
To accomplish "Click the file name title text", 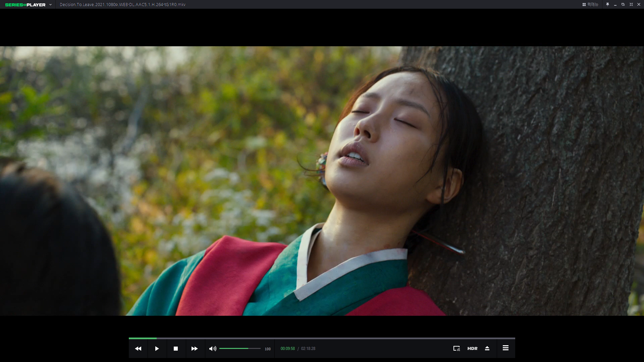I will tap(122, 5).
